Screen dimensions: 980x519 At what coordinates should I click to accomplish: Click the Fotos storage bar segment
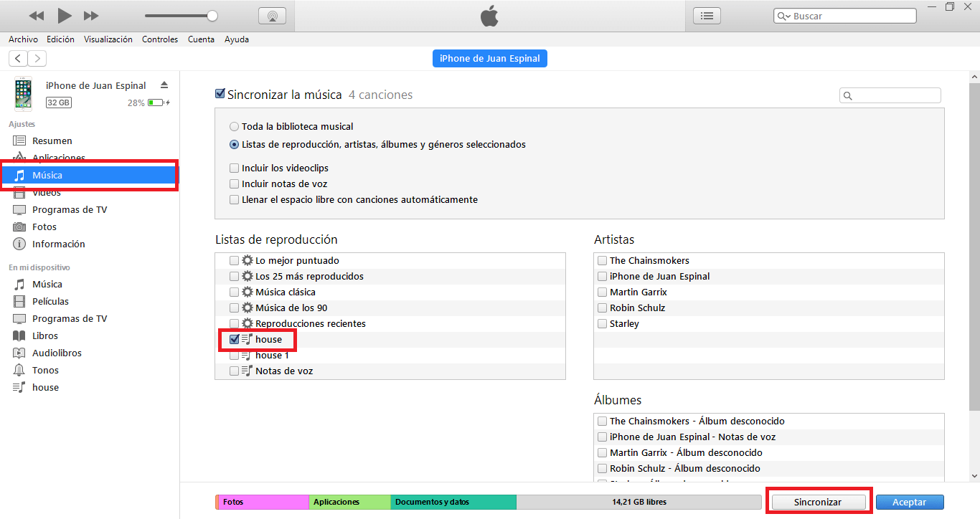pos(264,502)
